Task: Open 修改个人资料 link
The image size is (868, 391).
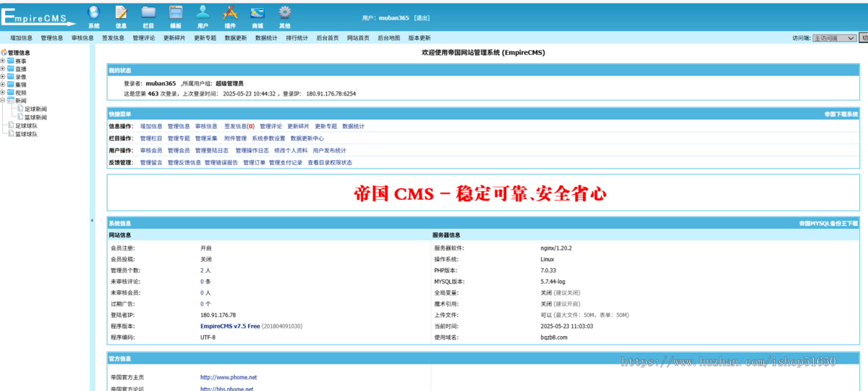Action: pos(291,151)
